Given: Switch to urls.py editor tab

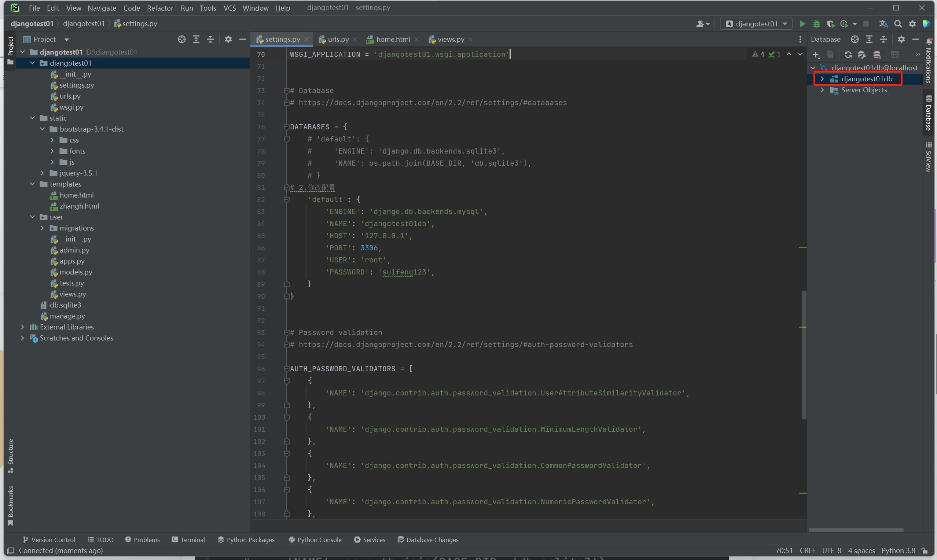Looking at the screenshot, I should 337,39.
